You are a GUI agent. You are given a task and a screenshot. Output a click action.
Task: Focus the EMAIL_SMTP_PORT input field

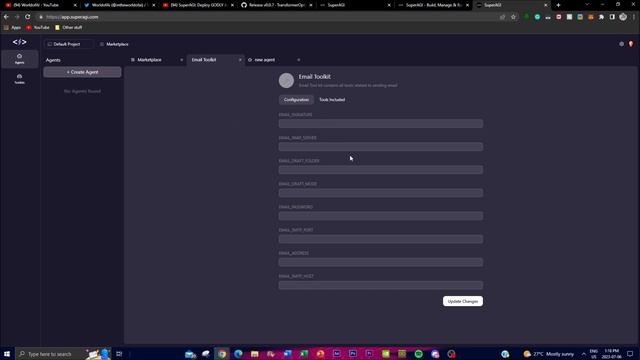[381, 239]
